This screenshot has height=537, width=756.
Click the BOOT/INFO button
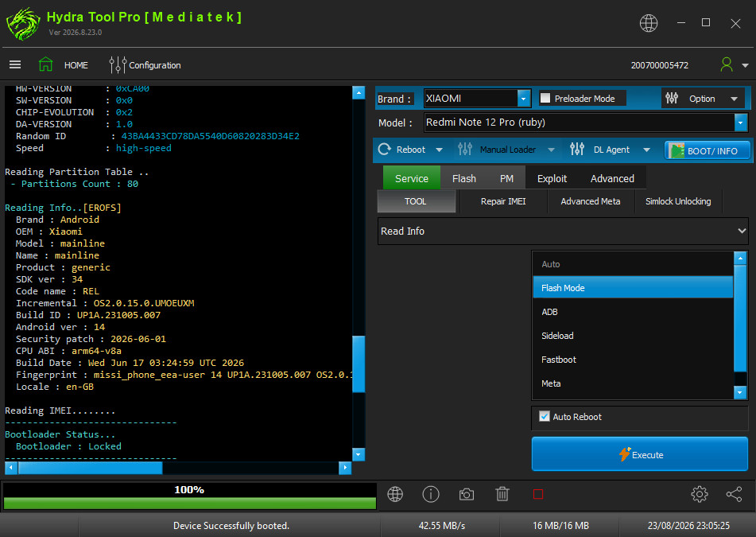coord(707,150)
